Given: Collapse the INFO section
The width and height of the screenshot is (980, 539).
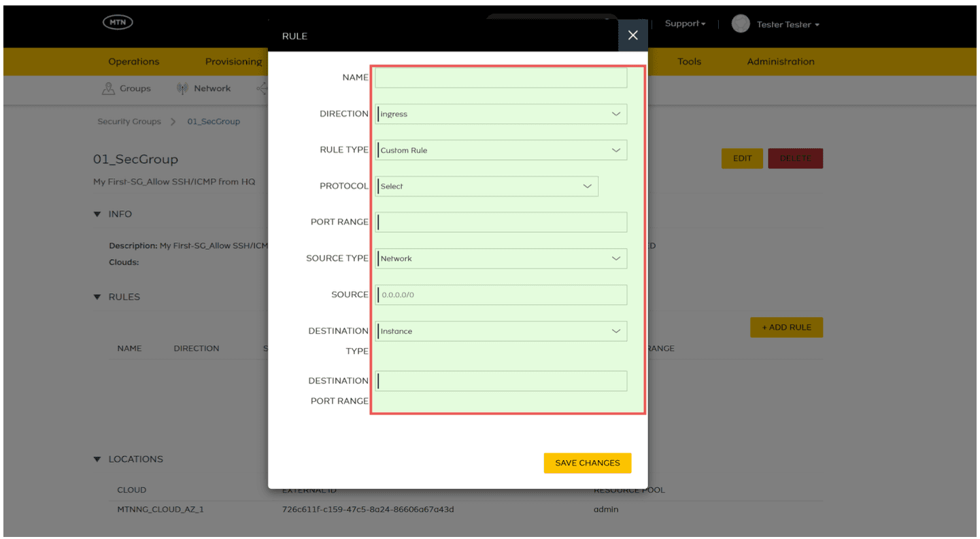Looking at the screenshot, I should pyautogui.click(x=97, y=214).
